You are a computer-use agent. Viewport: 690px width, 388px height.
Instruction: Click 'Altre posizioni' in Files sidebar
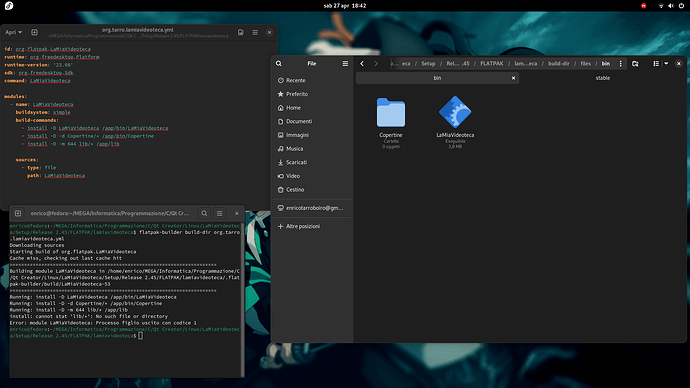pos(312,226)
